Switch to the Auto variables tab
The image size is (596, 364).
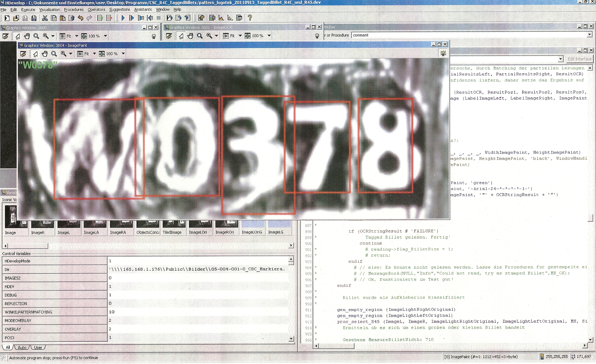22,347
